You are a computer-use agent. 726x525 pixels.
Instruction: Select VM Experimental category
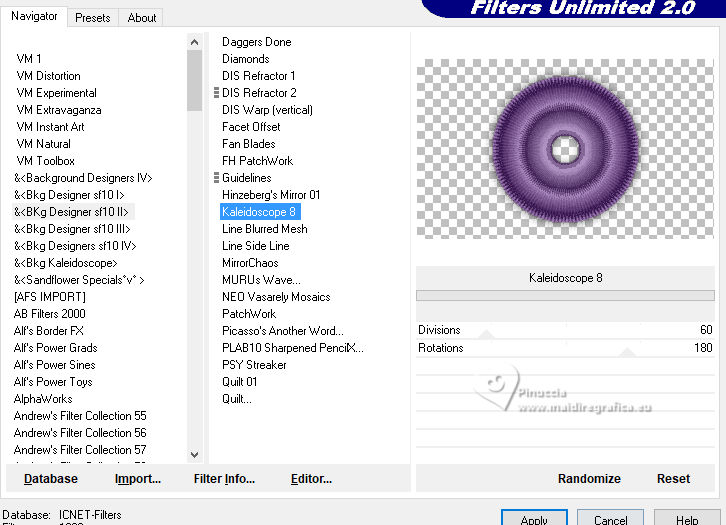(x=56, y=93)
